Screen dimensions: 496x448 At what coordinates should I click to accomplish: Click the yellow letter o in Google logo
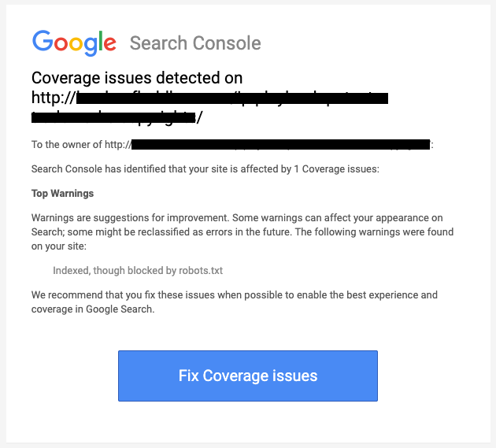[x=76, y=43]
